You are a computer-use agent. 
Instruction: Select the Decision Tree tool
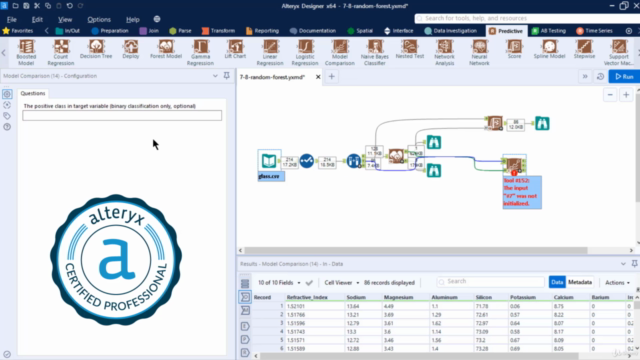point(96,50)
